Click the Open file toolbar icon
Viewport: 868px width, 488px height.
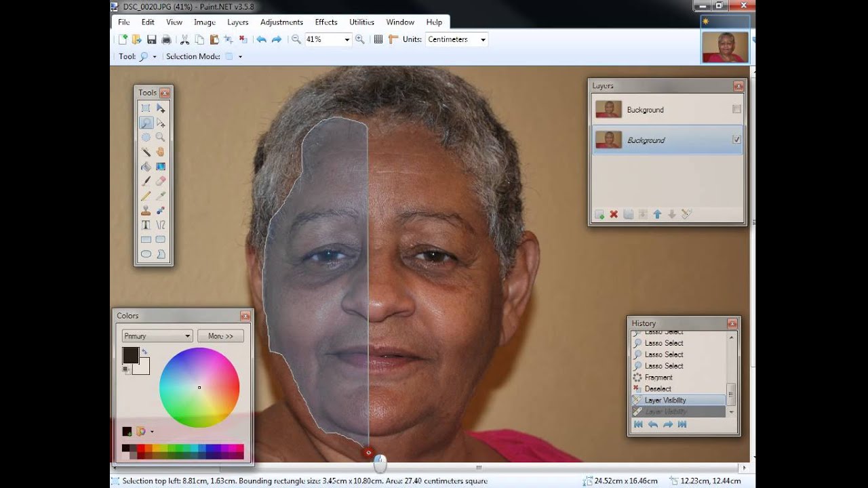136,39
